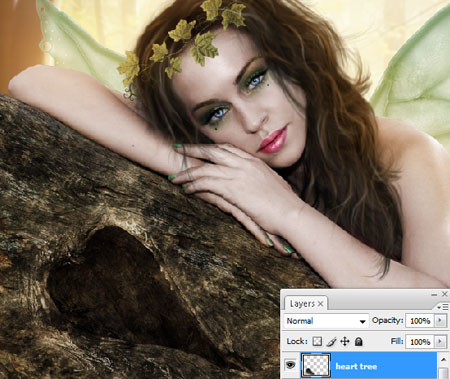Image resolution: width=450 pixels, height=379 pixels.
Task: Toggle lock transparent pixels icon
Action: 317,341
